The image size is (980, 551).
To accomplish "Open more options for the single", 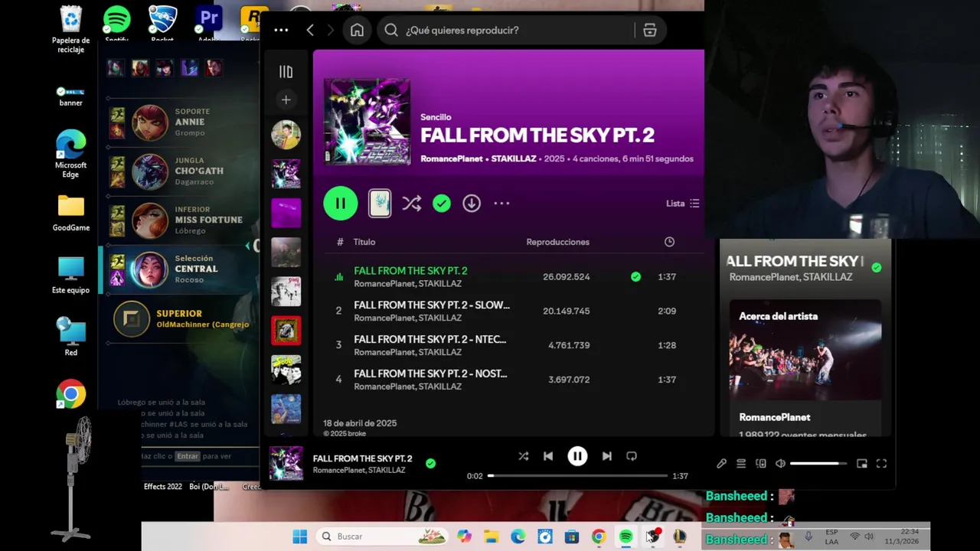I will pos(501,203).
